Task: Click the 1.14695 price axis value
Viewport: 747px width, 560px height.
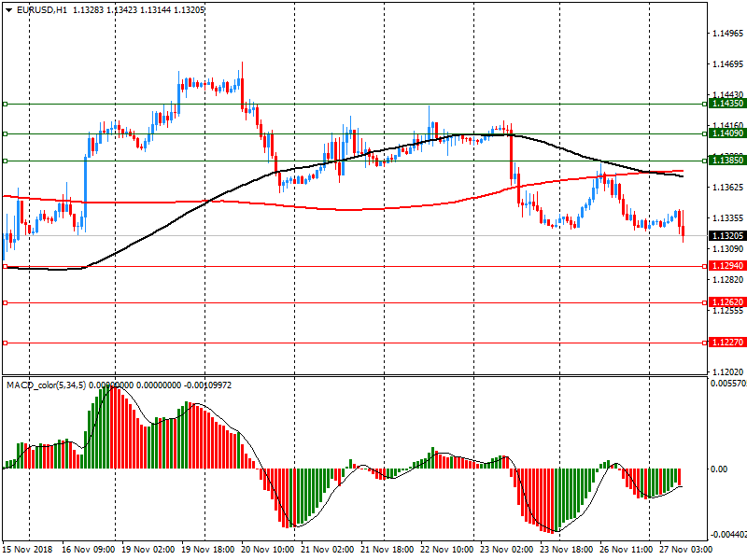Action: point(728,63)
